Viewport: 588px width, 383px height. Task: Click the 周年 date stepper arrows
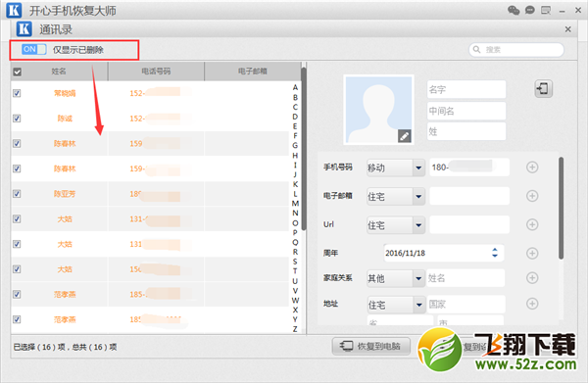[x=495, y=253]
